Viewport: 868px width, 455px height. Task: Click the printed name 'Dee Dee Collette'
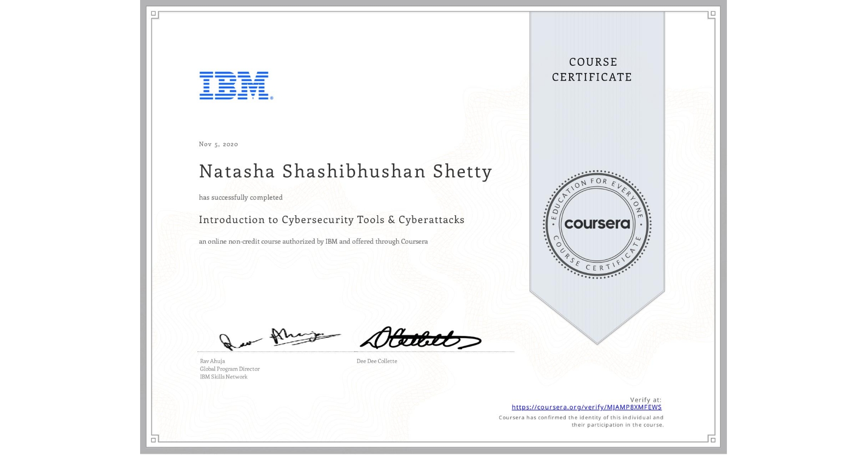pyautogui.click(x=377, y=361)
